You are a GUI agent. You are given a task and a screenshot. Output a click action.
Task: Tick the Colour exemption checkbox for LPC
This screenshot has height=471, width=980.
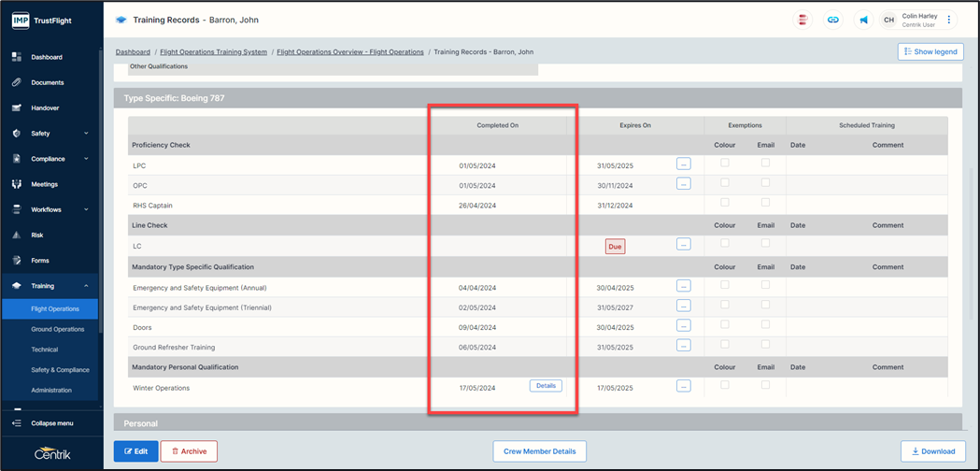[725, 163]
